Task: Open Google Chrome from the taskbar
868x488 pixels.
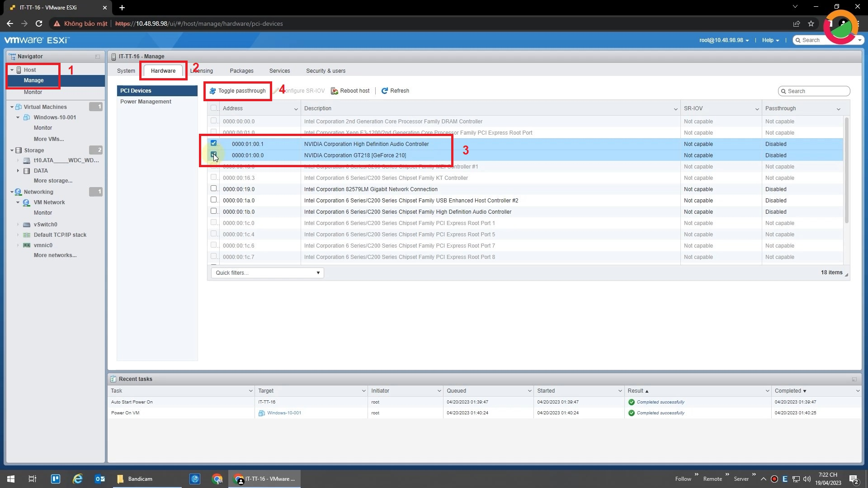Action: pyautogui.click(x=217, y=479)
